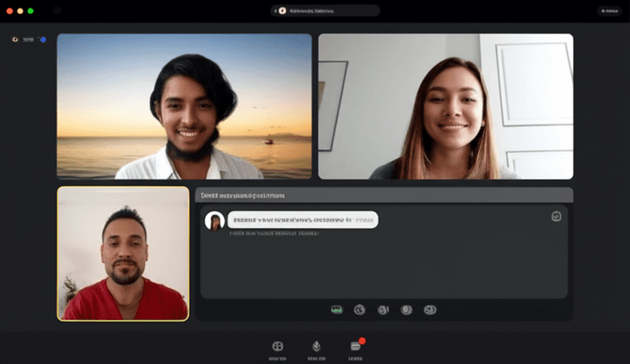Click the middle icon in the bottom toolbar
630x364 pixels.
pos(317,347)
